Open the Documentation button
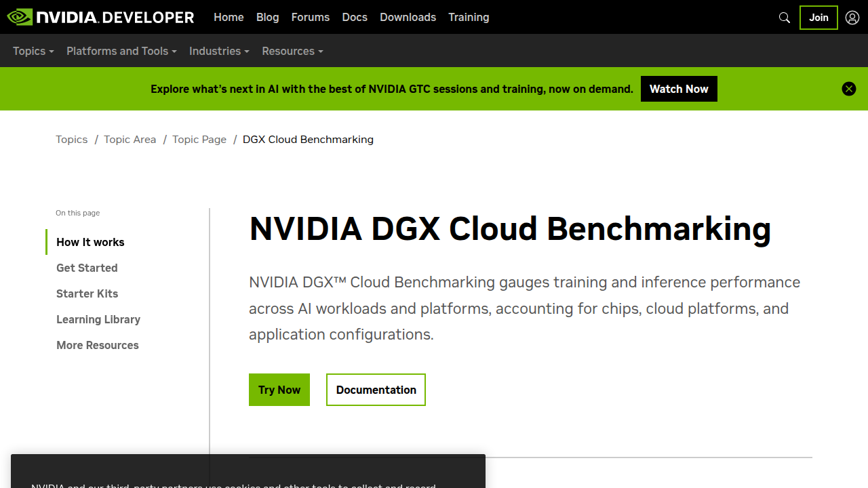The width and height of the screenshot is (868, 488). click(376, 390)
